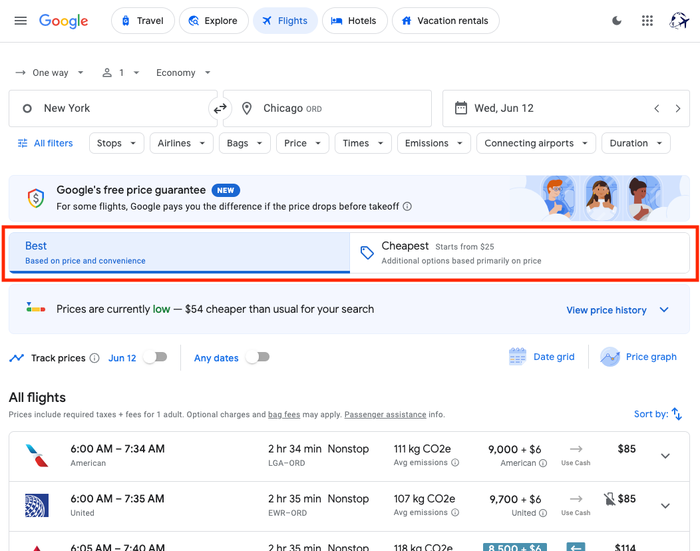Click the Price graph chart icon
Viewport: 700px width, 551px height.
coord(610,357)
